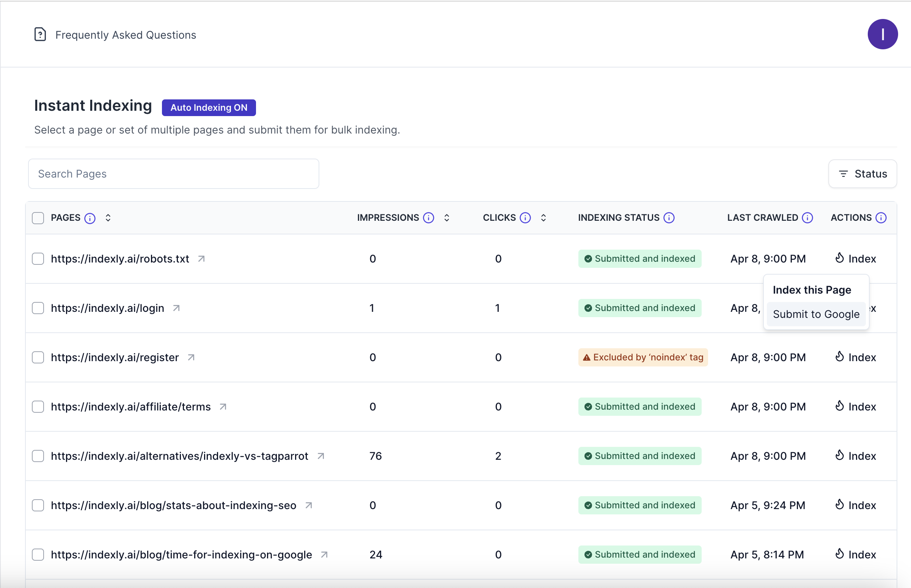Click the Auto Indexing ON badge

click(x=209, y=108)
